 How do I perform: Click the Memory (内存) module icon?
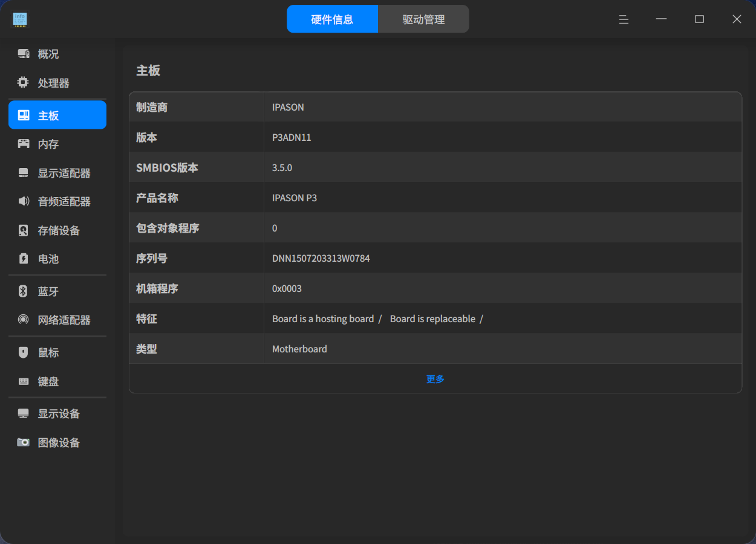[x=24, y=144]
